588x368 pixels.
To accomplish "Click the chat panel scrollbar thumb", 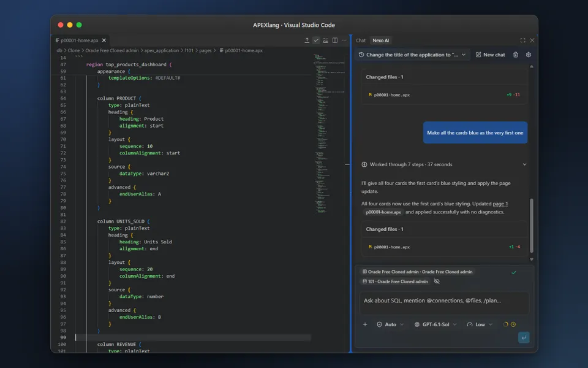I will coord(532,225).
